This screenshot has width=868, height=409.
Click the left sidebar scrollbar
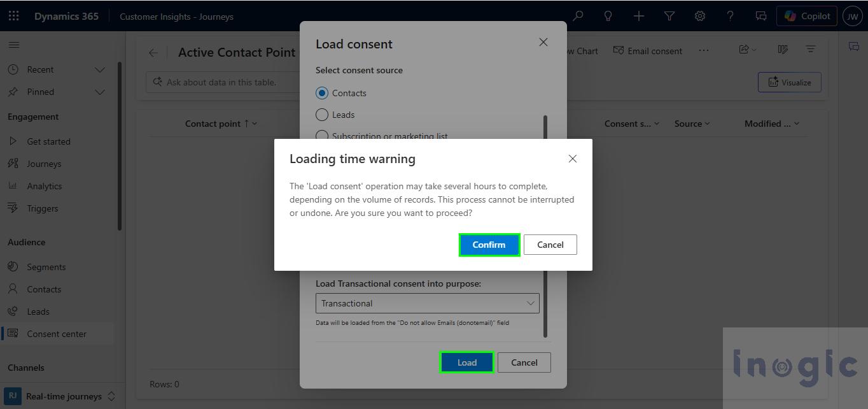click(x=120, y=147)
